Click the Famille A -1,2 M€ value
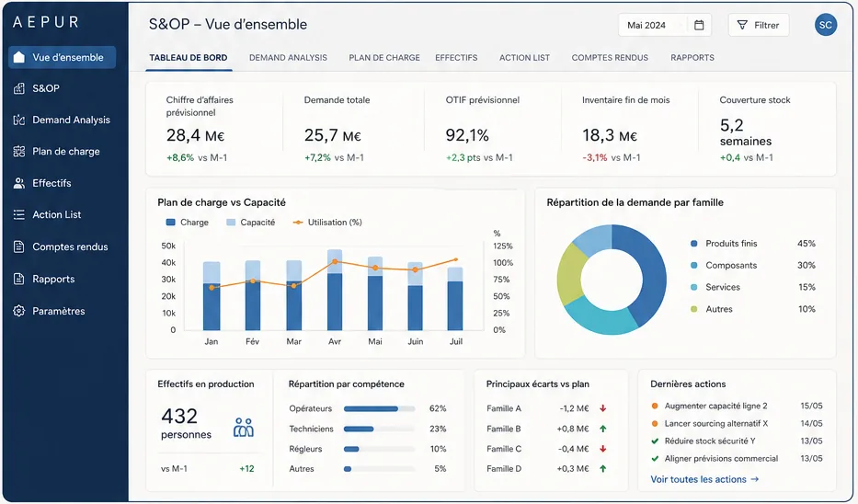Screen dimensions: 858x504 (574, 408)
